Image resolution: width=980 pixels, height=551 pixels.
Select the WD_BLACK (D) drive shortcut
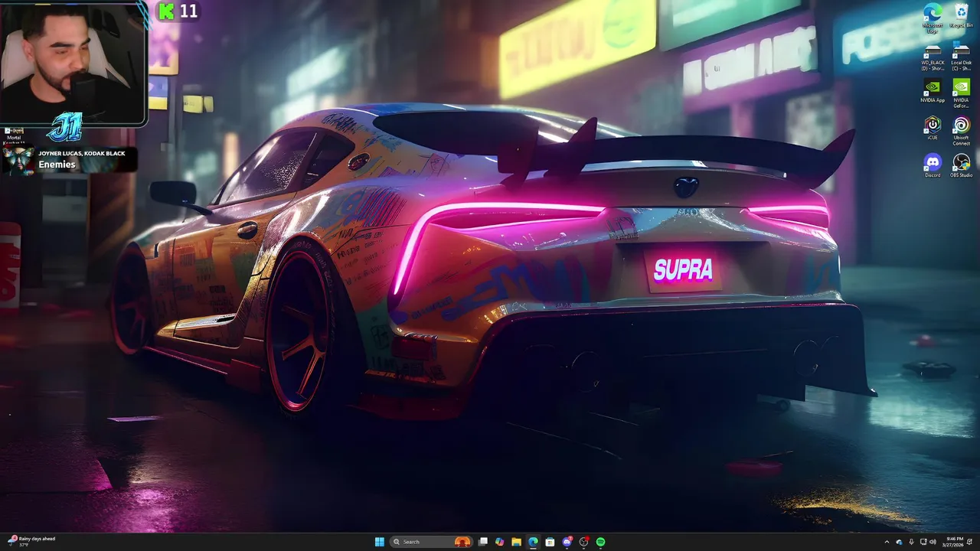pos(933,58)
